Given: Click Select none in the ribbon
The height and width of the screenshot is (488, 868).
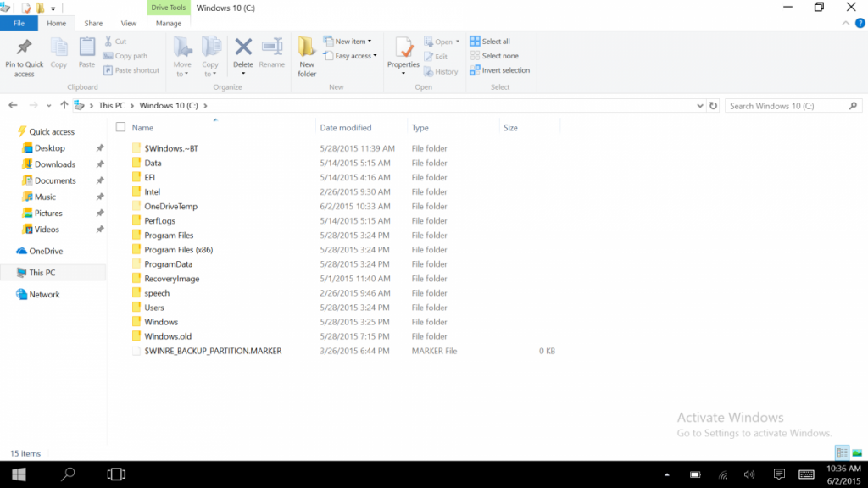Looking at the screenshot, I should point(494,56).
